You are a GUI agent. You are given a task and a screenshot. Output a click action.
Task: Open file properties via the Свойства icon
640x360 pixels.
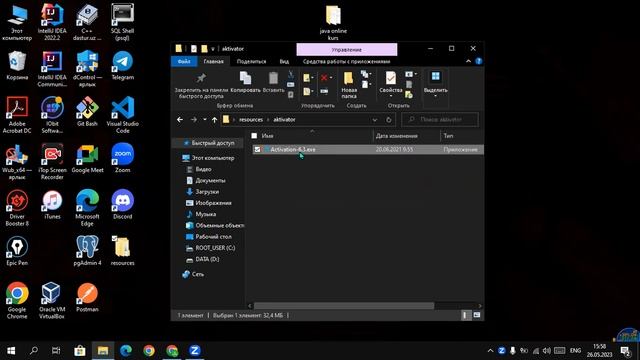[x=391, y=78]
